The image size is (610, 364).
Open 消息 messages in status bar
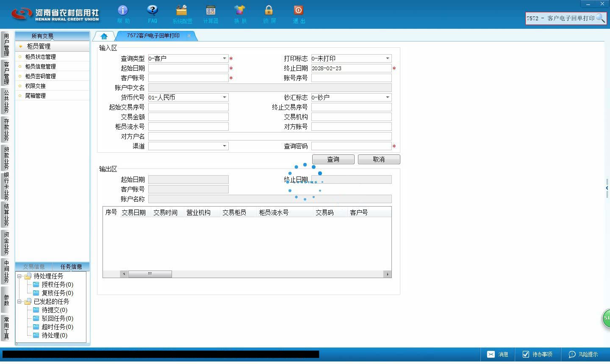pyautogui.click(x=497, y=354)
